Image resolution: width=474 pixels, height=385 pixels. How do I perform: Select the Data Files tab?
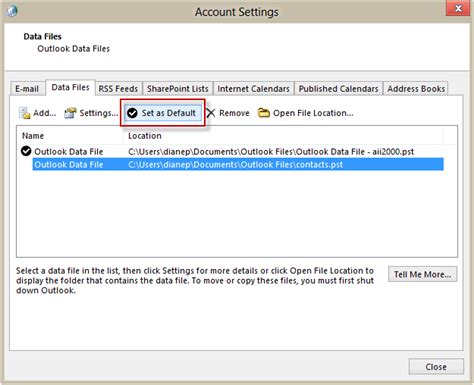(70, 87)
